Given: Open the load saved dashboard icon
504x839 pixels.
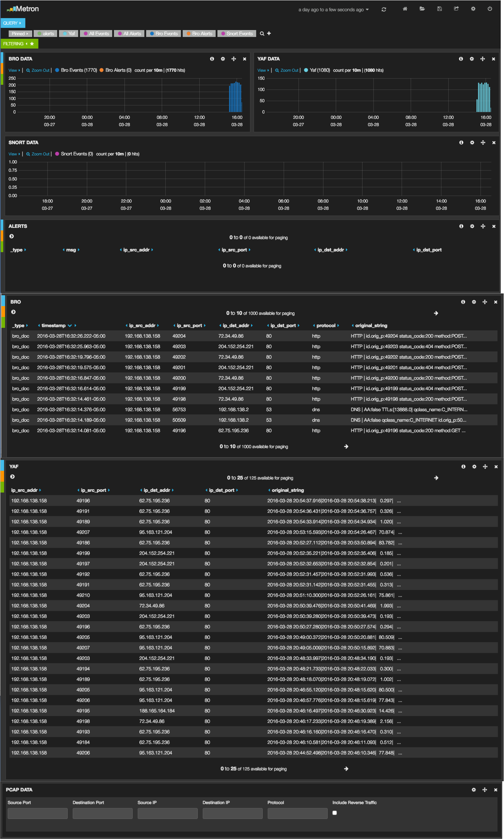Looking at the screenshot, I should point(422,9).
